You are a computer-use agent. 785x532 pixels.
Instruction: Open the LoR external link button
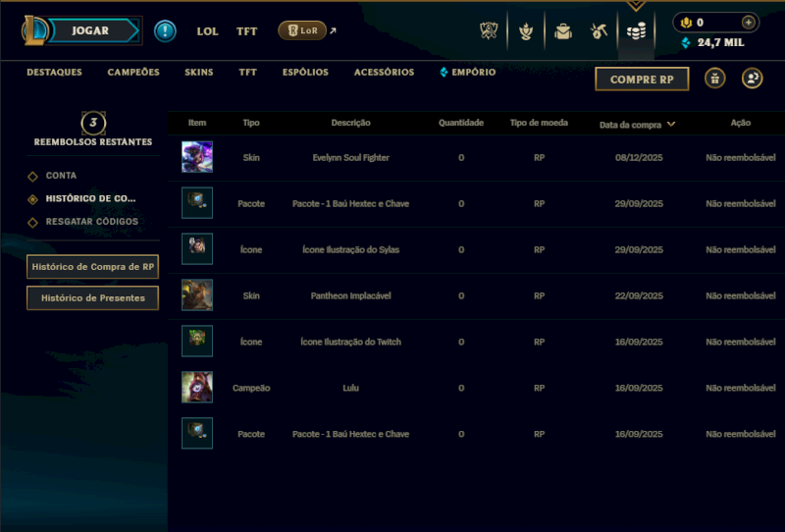point(302,30)
